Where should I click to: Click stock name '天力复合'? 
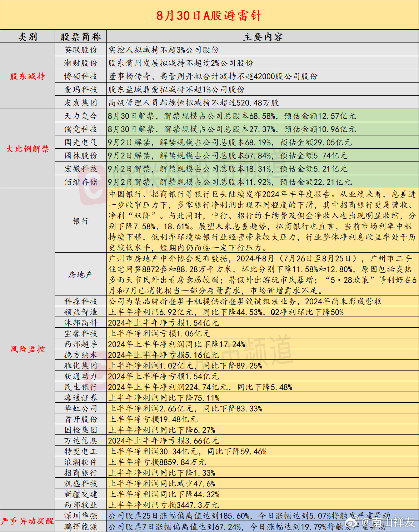click(x=81, y=116)
